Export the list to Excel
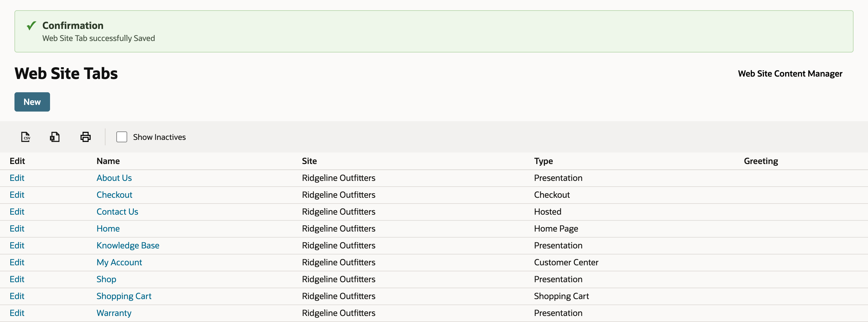 coord(55,137)
